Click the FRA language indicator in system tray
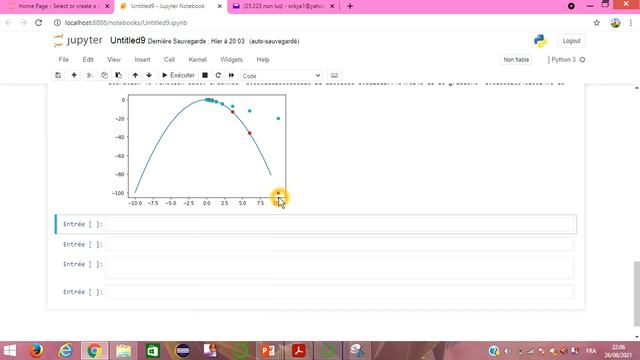Viewport: 640px width, 360px height. point(591,351)
